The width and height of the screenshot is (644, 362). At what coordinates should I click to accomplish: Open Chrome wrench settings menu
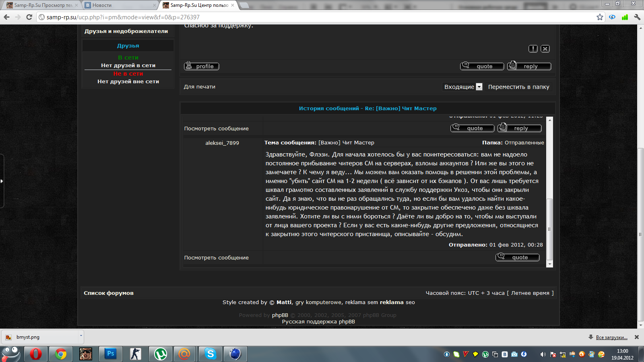tap(637, 17)
